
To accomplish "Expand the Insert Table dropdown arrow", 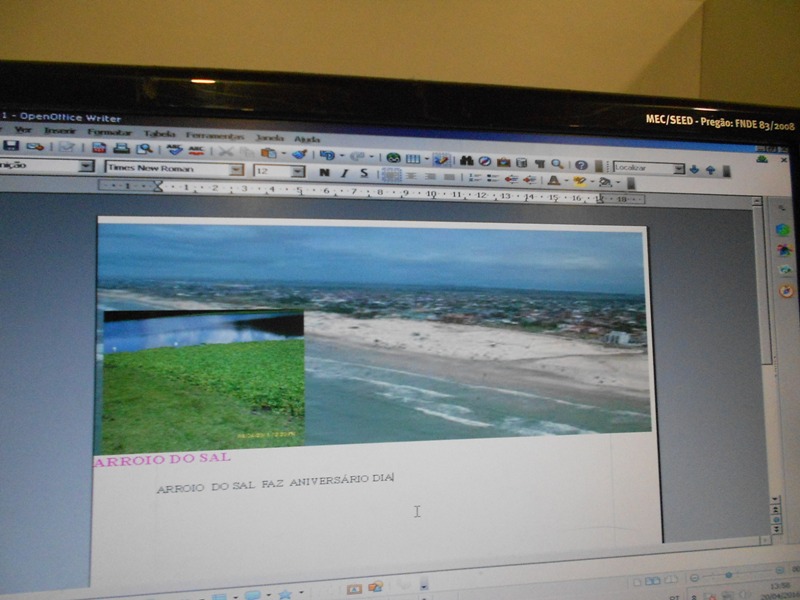I will click(x=427, y=159).
